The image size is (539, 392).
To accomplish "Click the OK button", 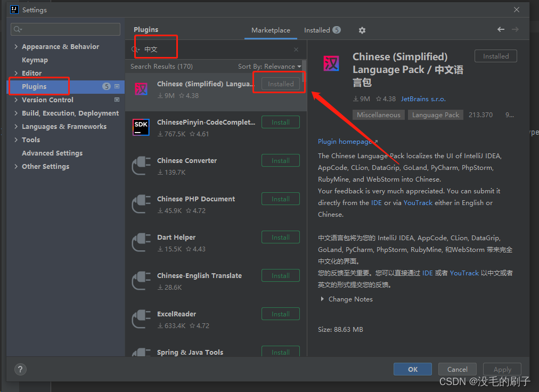I will pyautogui.click(x=412, y=369).
